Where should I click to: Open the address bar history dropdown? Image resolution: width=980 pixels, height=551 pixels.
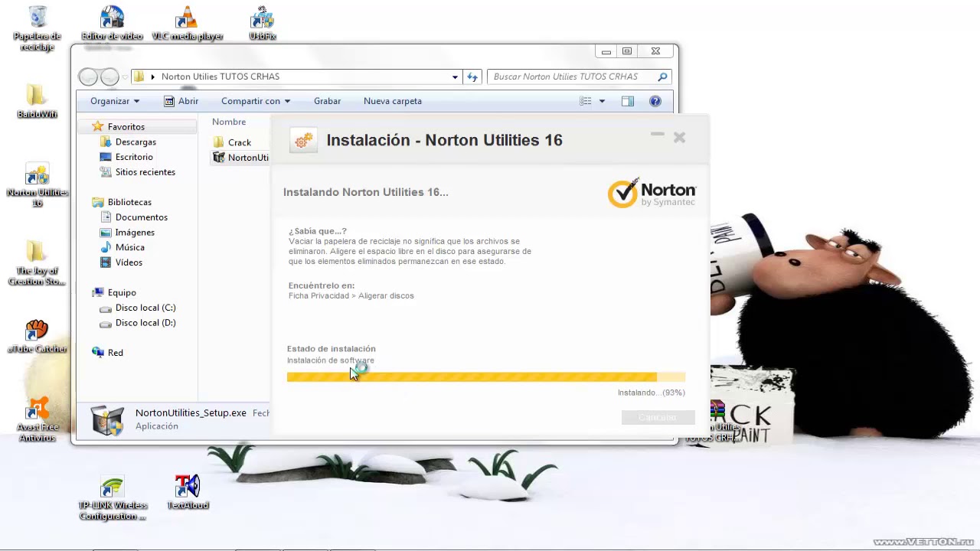coord(455,77)
